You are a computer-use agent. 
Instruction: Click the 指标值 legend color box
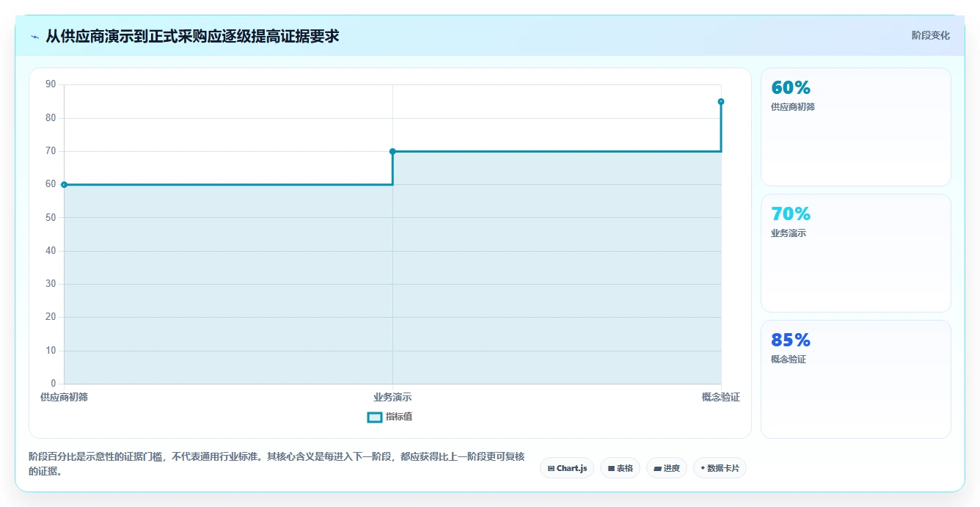374,417
